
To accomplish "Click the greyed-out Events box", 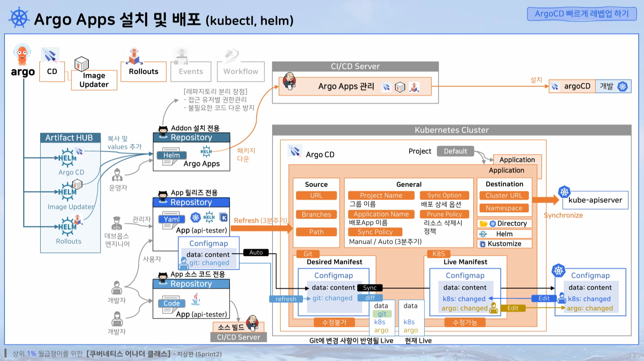I will click(191, 72).
